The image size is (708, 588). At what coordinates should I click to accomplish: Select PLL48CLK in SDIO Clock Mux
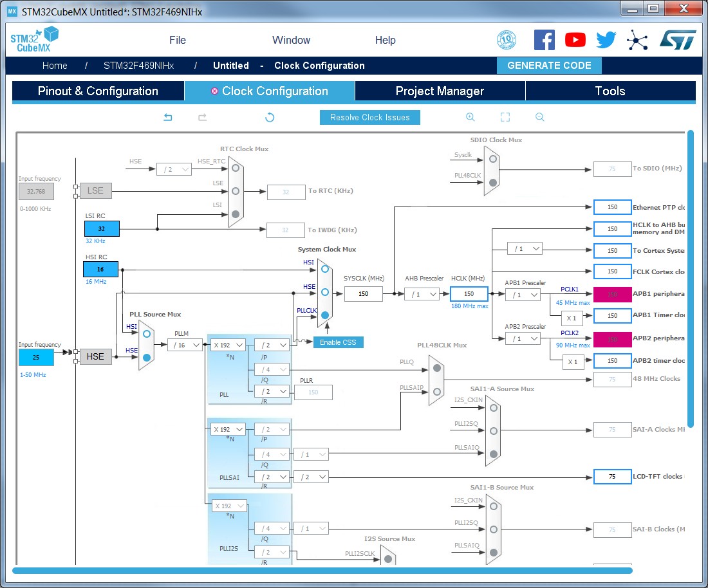493,182
